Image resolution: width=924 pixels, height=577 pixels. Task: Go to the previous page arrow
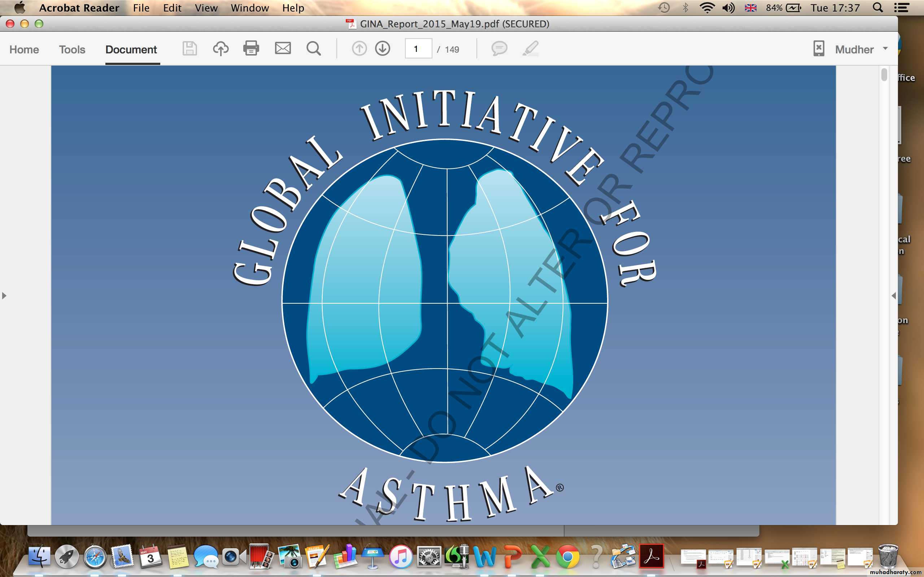359,49
